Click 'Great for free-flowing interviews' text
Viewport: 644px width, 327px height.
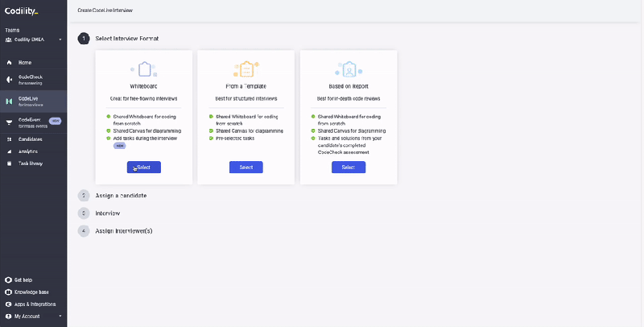tap(144, 99)
